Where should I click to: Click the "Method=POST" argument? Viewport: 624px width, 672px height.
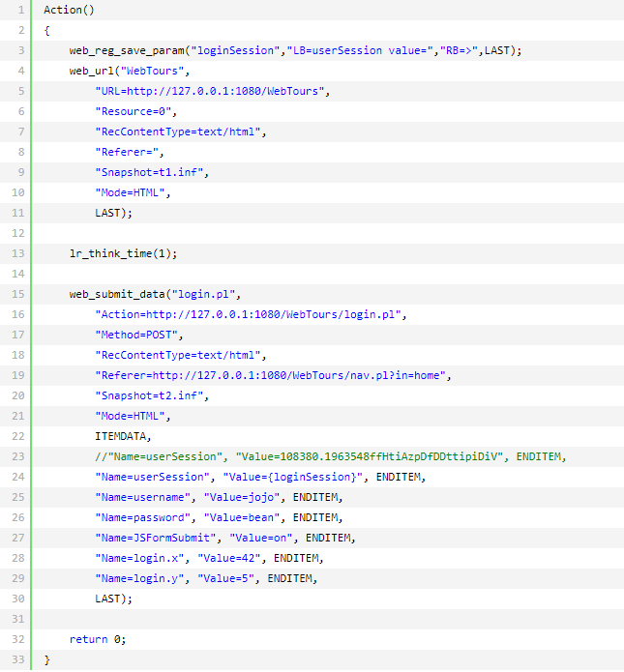point(136,335)
